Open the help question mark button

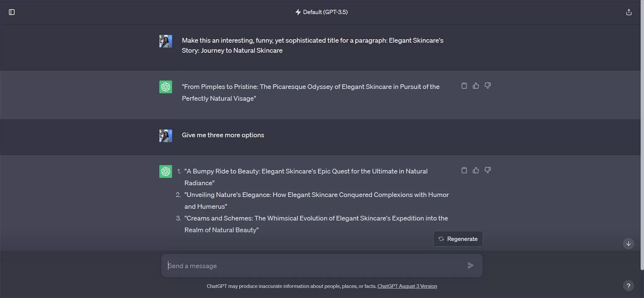pyautogui.click(x=629, y=286)
